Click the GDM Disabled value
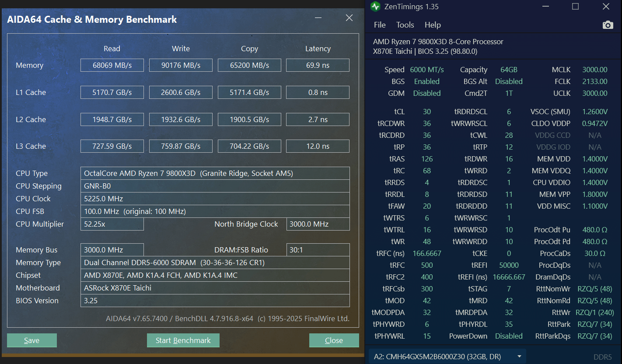Screen dimensions: 622x364 427,93
